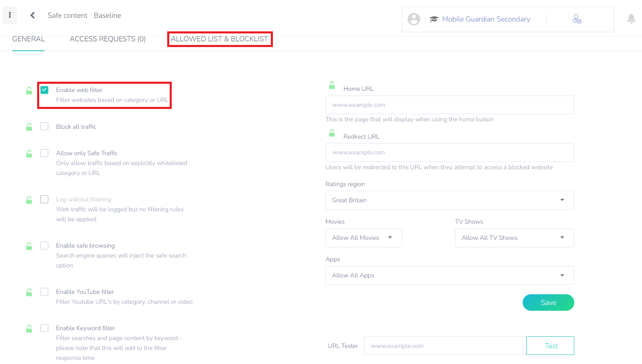
Task: Uncheck Enable web filter checkbox
Action: click(45, 90)
